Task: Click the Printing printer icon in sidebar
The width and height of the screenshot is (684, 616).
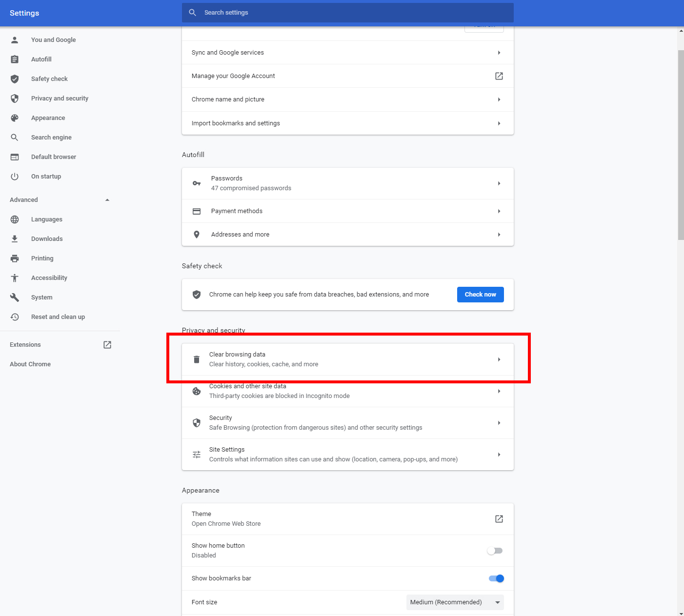Action: [x=15, y=258]
